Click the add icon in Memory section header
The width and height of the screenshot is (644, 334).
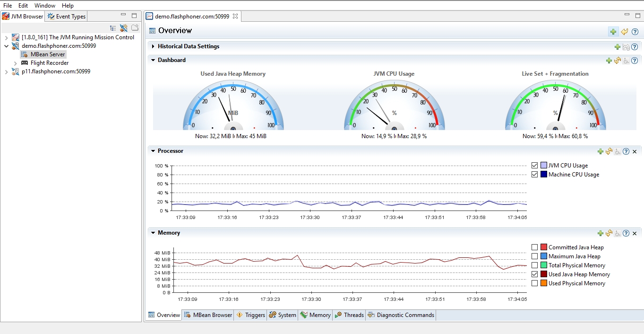pyautogui.click(x=600, y=233)
